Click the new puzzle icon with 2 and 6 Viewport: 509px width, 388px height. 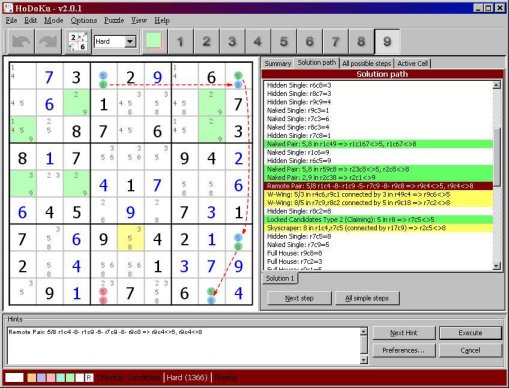[78, 42]
